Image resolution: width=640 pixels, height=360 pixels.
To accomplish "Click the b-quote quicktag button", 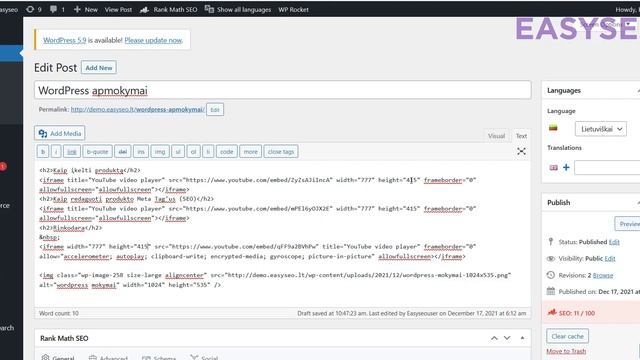I will click(x=98, y=151).
